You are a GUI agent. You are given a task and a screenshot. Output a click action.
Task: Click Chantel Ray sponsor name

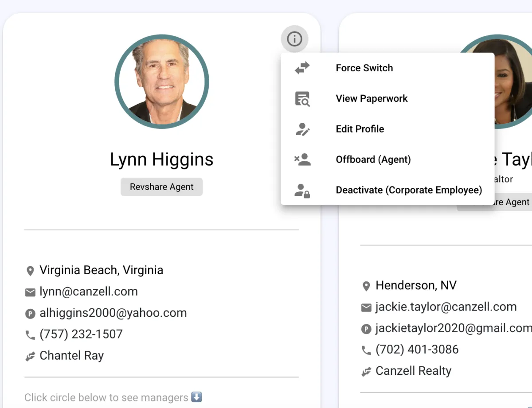click(x=72, y=356)
